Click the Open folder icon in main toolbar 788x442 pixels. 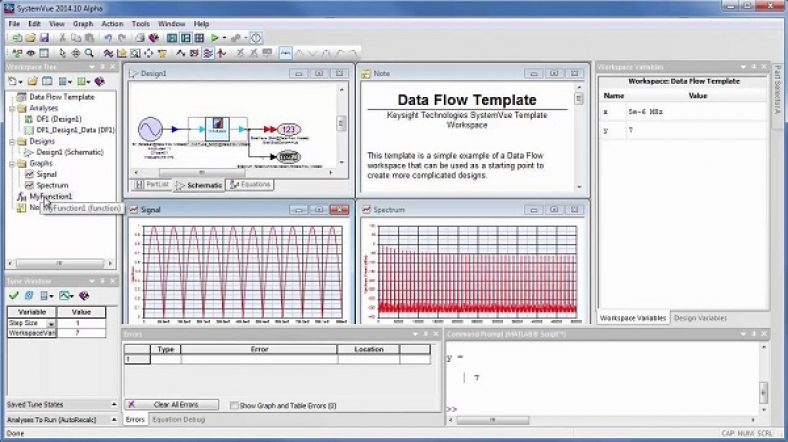click(x=31, y=38)
